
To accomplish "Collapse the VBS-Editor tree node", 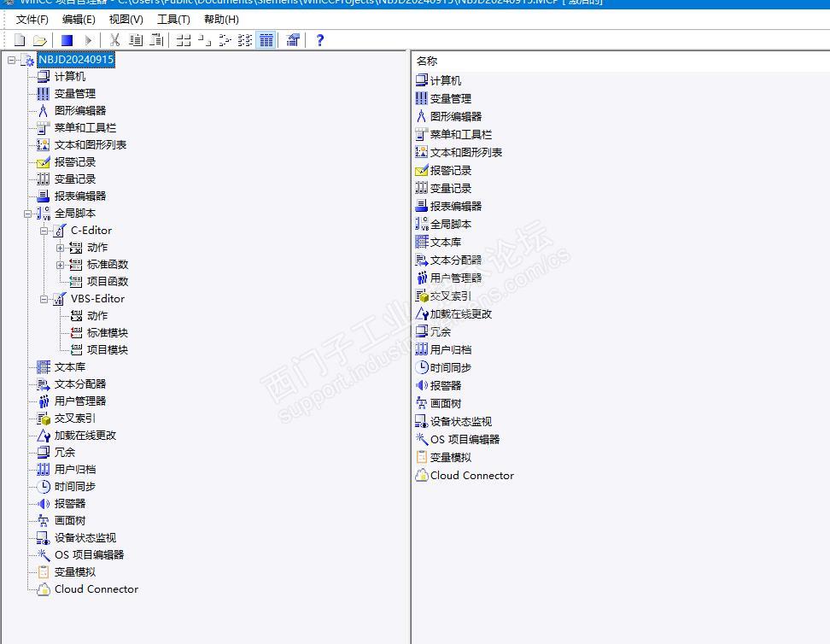I will click(x=44, y=299).
